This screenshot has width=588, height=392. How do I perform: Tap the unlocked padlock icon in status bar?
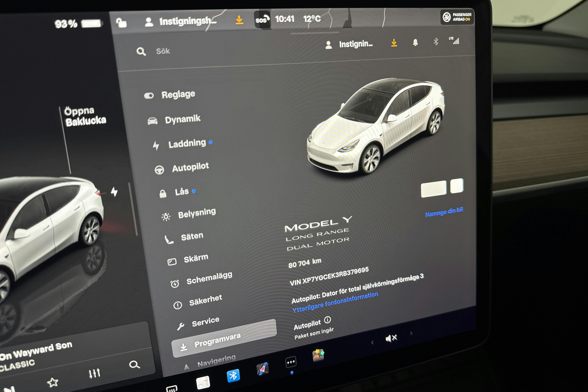121,23
